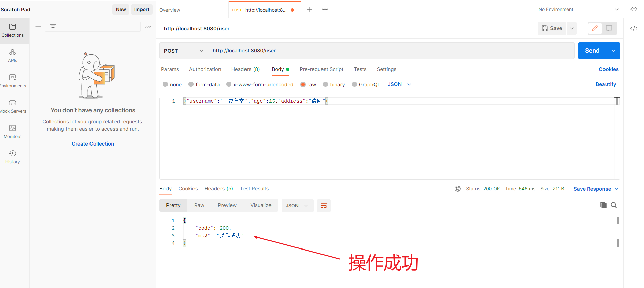
Task: Open the No Environment selector dropdown
Action: [x=578, y=9]
